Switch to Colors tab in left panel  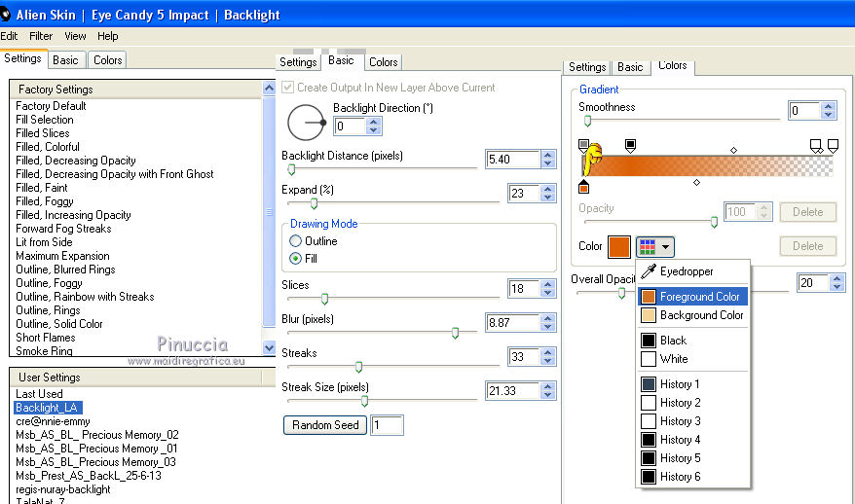click(x=107, y=60)
